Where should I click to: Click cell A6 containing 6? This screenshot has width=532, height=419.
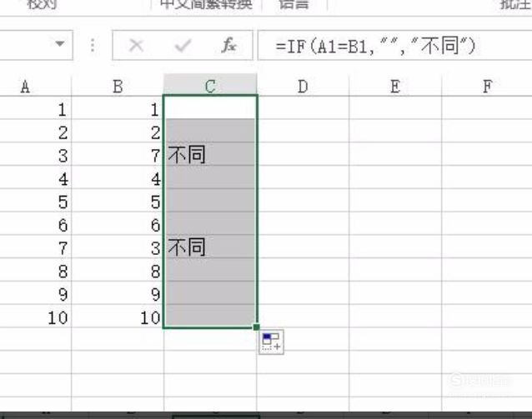(x=35, y=224)
